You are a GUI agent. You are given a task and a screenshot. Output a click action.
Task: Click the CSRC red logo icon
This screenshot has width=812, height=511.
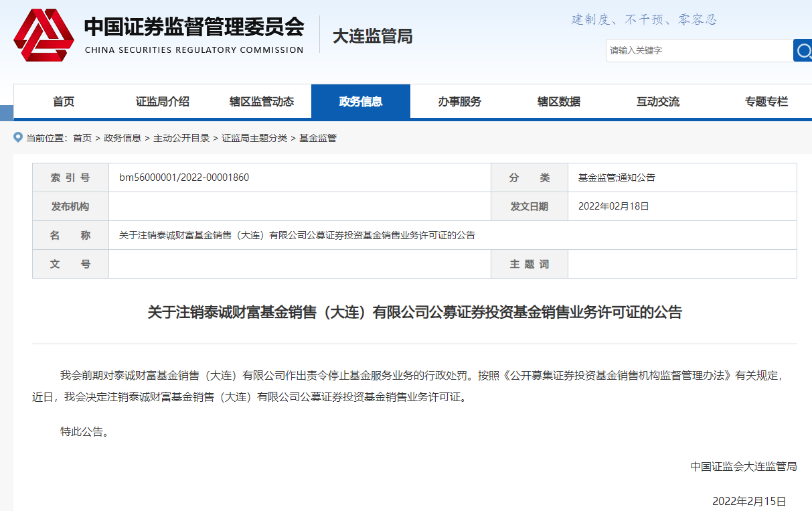click(44, 35)
